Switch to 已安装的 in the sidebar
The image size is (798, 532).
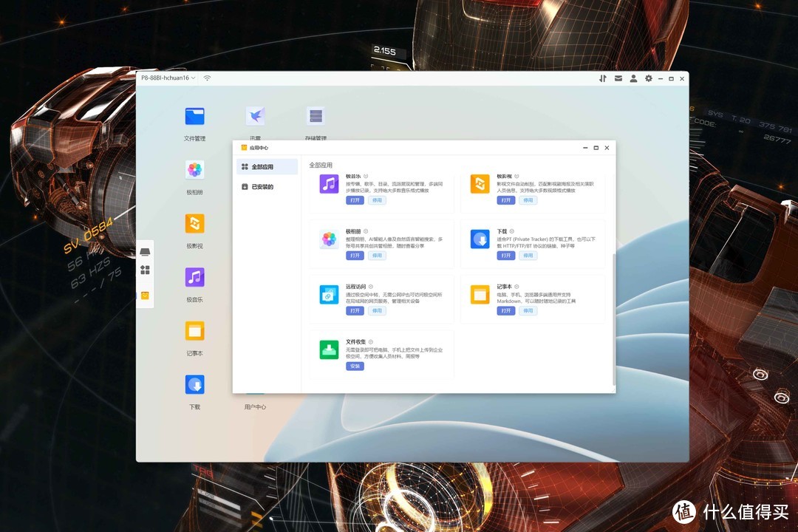click(x=262, y=187)
